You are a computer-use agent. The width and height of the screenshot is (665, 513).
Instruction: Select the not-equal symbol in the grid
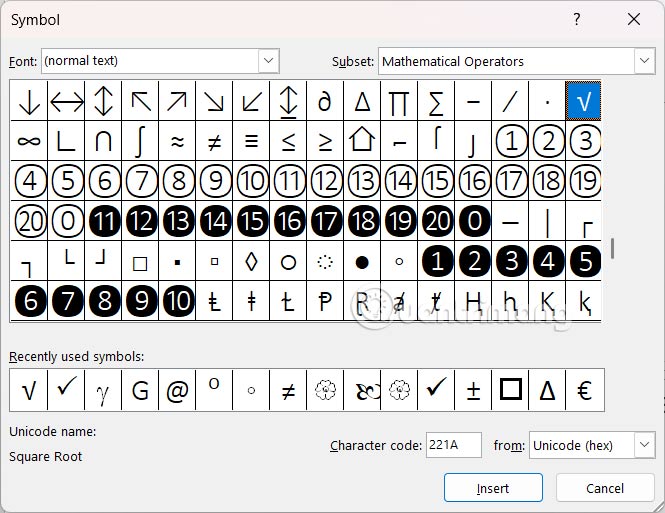coord(214,141)
